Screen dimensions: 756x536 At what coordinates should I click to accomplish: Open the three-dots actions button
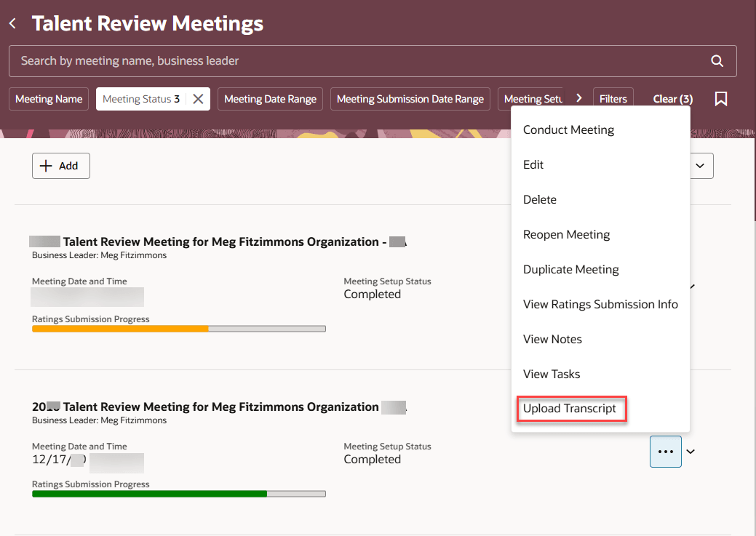pos(665,452)
